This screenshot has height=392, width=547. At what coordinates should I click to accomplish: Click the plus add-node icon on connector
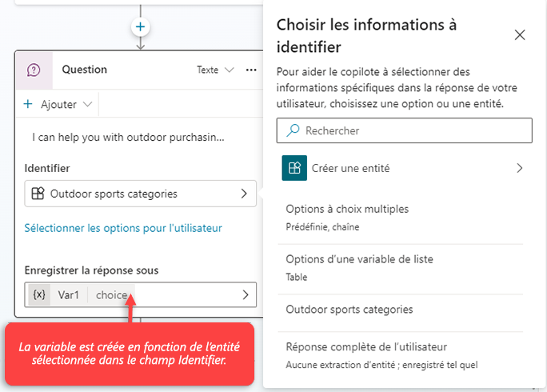point(141,26)
